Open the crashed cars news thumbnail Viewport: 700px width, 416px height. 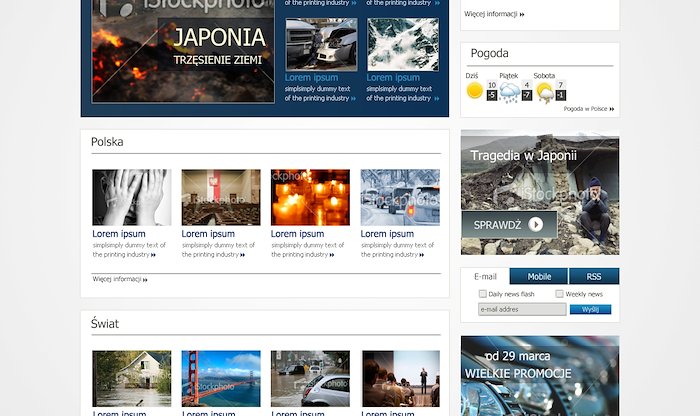point(321,45)
